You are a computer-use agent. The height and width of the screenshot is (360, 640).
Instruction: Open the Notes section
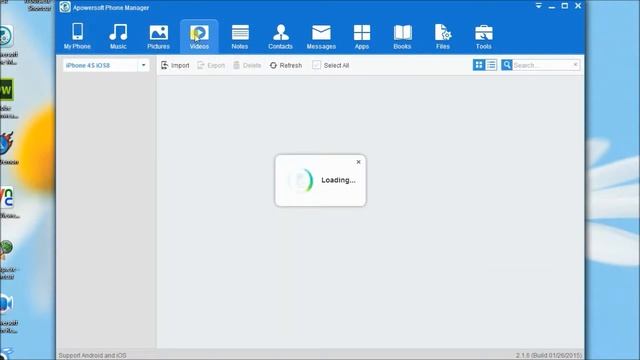click(x=240, y=36)
